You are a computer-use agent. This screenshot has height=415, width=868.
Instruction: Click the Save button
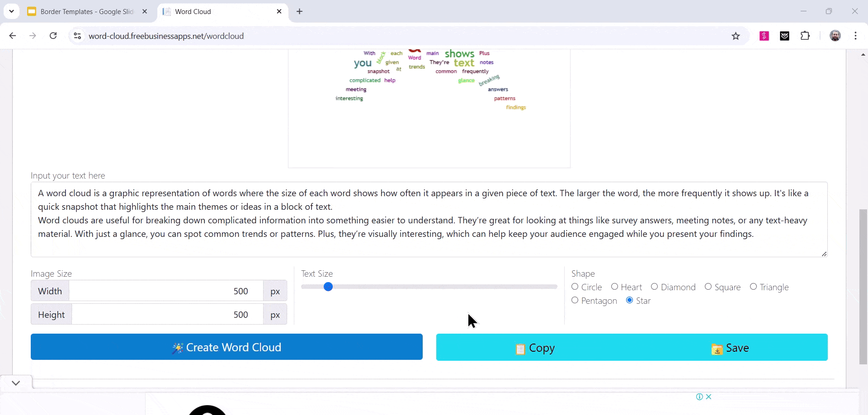pos(730,347)
